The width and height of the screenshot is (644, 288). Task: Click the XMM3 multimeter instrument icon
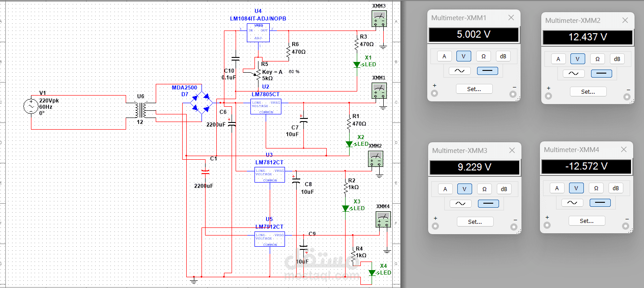[380, 19]
